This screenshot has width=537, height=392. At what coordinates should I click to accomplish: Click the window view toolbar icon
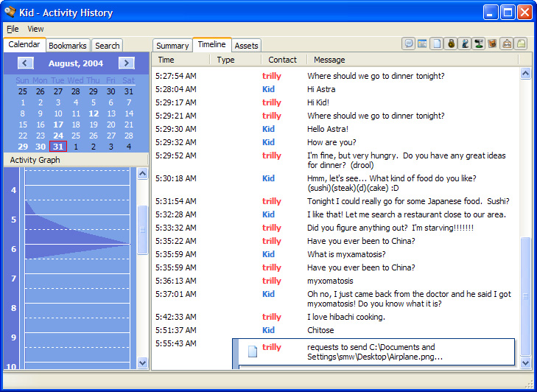coord(422,44)
